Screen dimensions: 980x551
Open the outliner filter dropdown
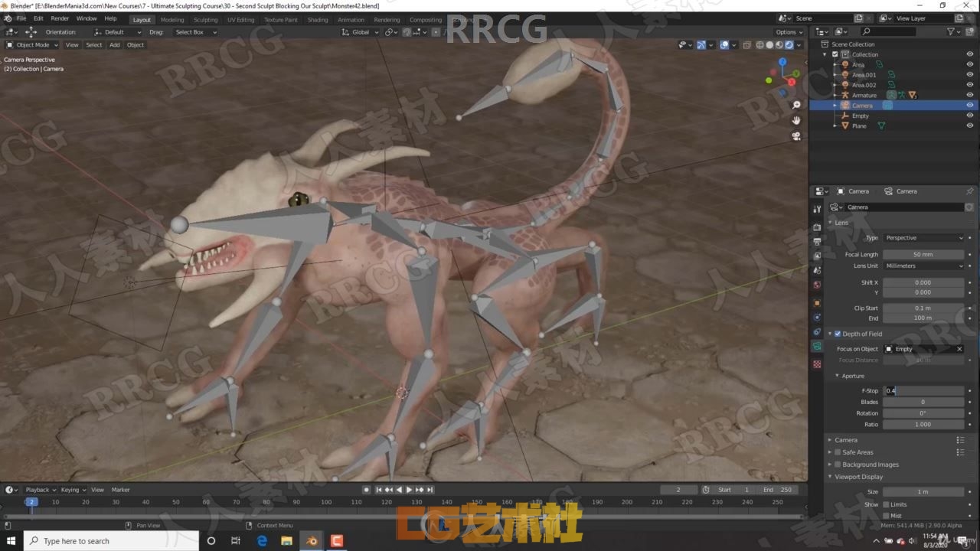[954, 31]
